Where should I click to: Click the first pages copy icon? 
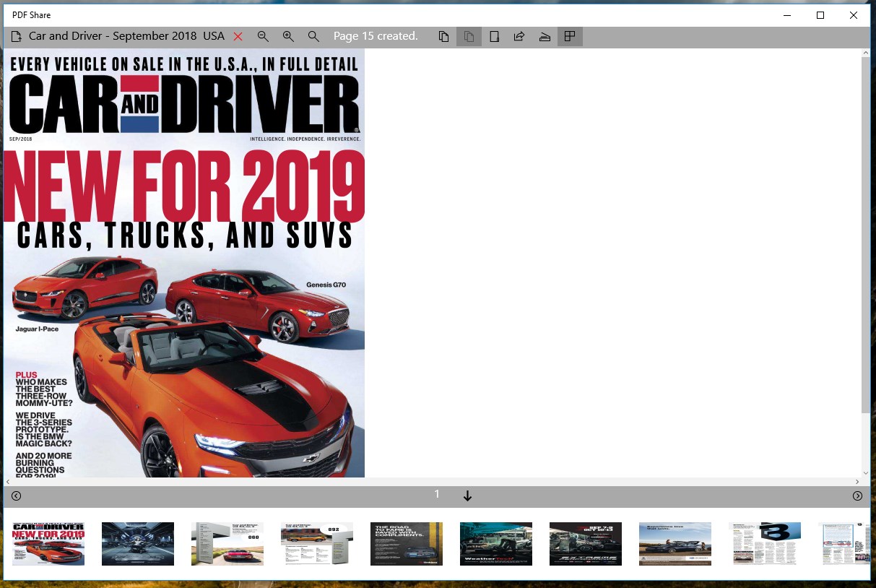tap(444, 36)
